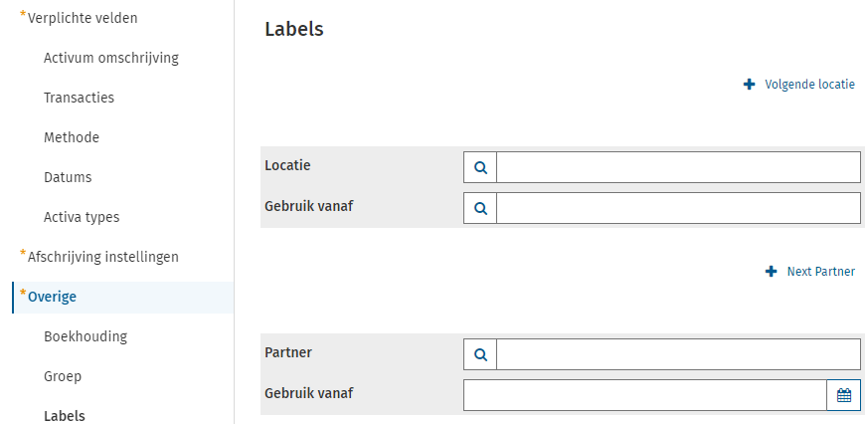Open the Groep item
The height and width of the screenshot is (424, 868).
(x=63, y=376)
